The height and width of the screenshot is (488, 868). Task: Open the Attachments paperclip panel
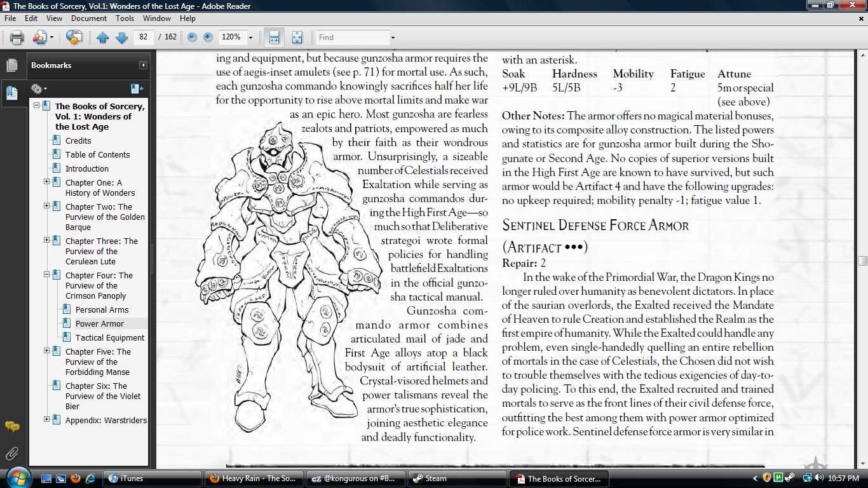coord(11,453)
